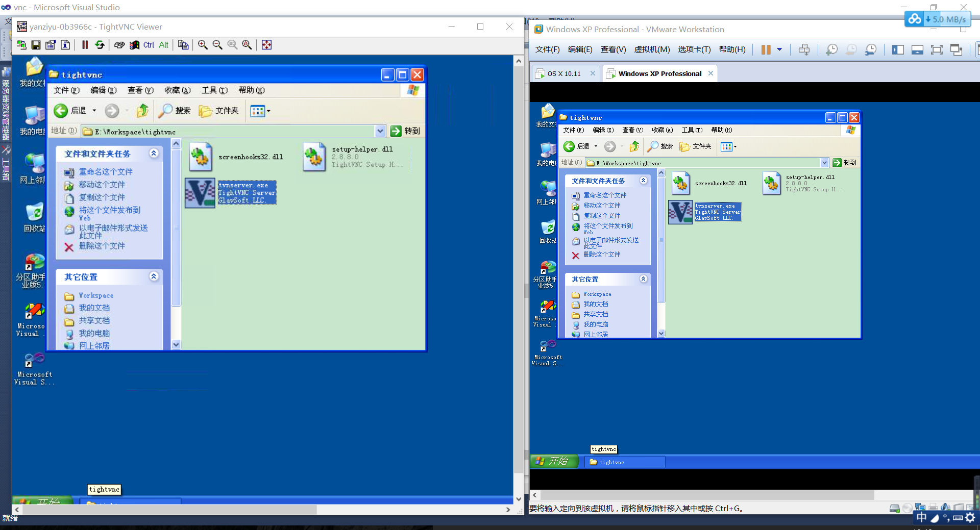Click Refresh Screen green arrows icon
Image resolution: width=980 pixels, height=530 pixels.
100,45
